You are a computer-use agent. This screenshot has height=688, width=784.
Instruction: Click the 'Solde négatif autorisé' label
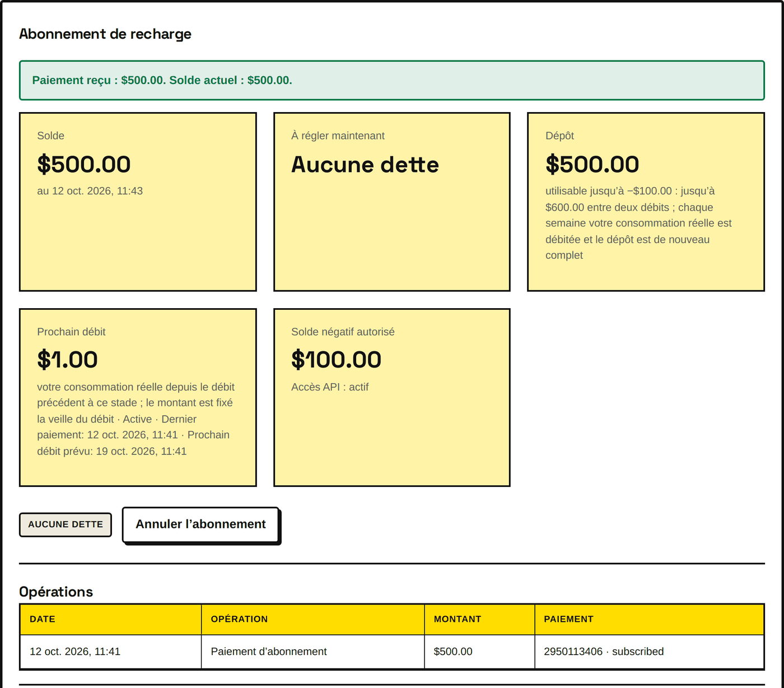point(343,332)
